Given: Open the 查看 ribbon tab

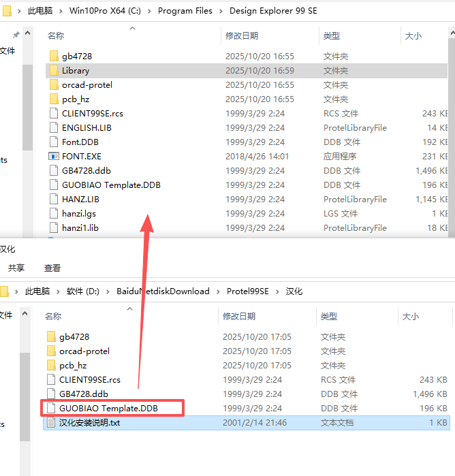Looking at the screenshot, I should point(52,268).
